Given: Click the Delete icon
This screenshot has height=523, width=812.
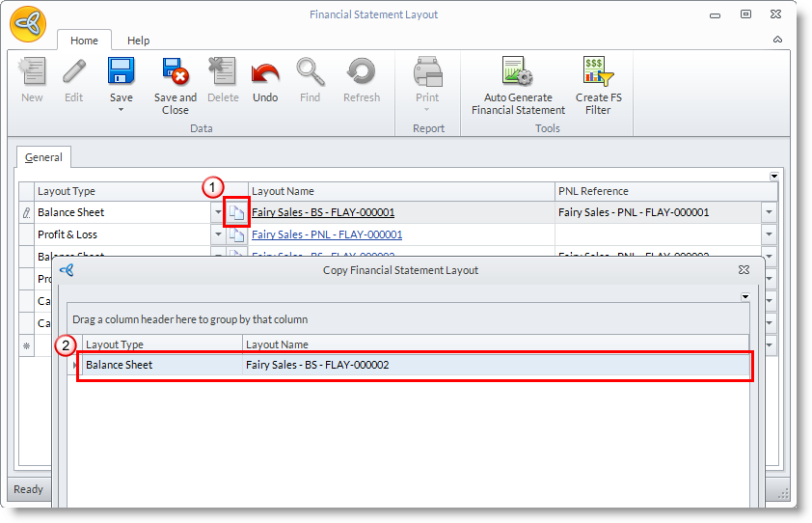Looking at the screenshot, I should pyautogui.click(x=223, y=71).
